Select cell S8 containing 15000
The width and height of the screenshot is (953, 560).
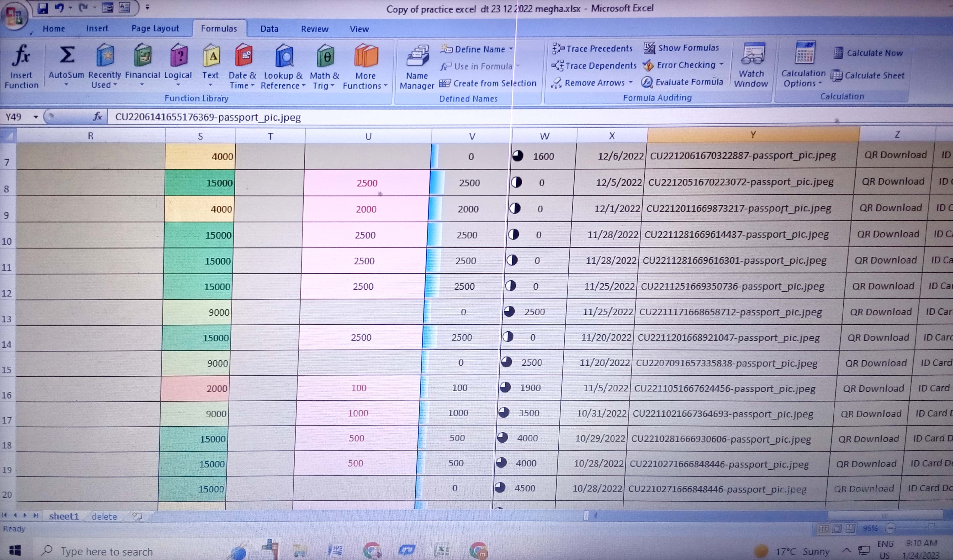[x=200, y=183]
